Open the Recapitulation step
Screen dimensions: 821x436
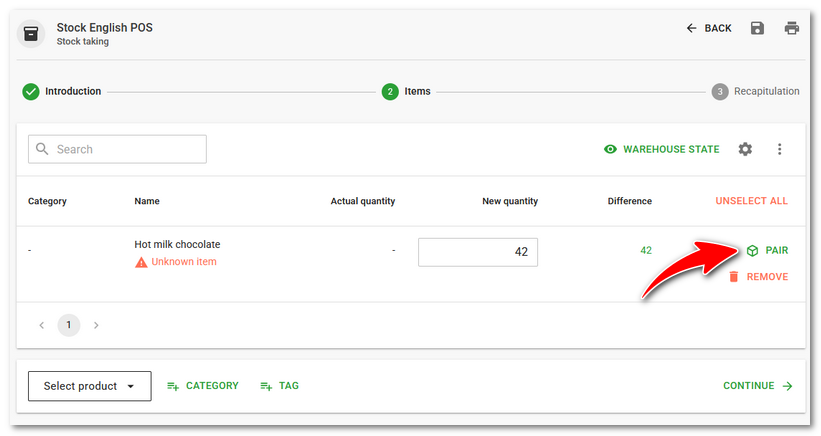(755, 92)
